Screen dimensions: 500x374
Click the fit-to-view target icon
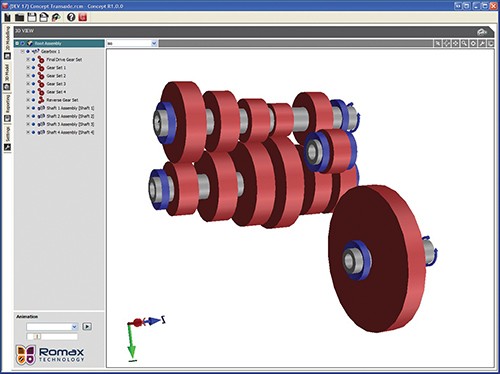click(x=473, y=43)
